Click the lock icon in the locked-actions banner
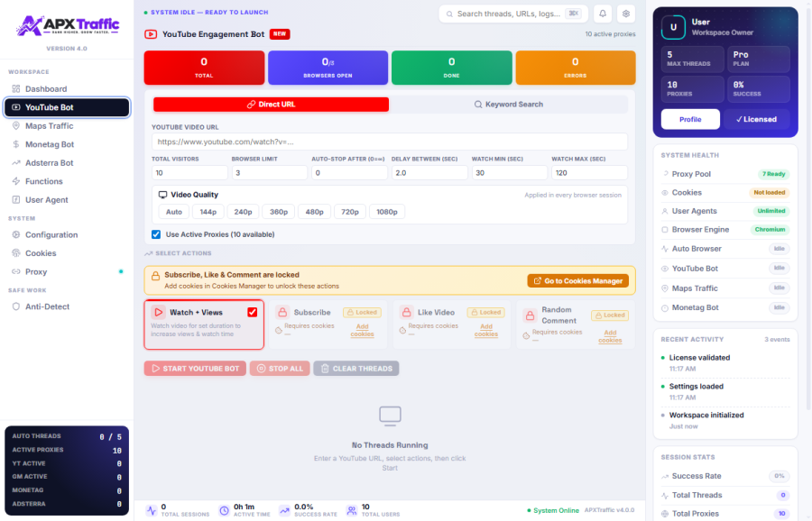Screen dimensions: 812x521 (x=155, y=276)
